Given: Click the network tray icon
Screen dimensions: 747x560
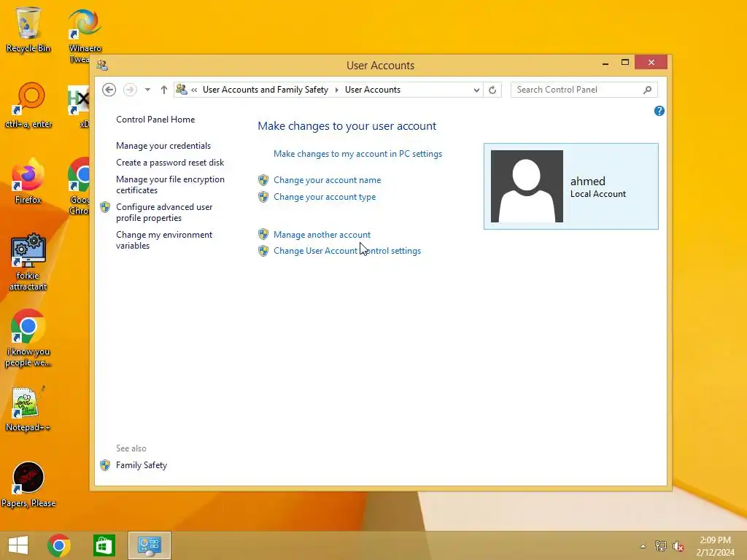Looking at the screenshot, I should [661, 546].
